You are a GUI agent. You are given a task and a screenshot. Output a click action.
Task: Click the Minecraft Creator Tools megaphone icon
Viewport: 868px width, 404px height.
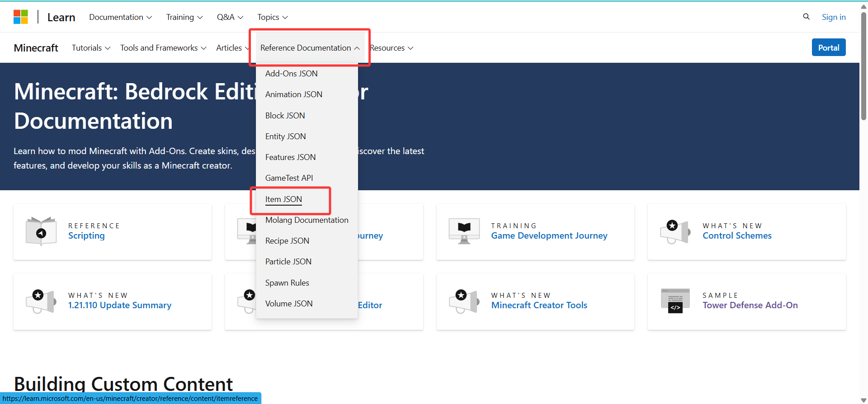click(464, 301)
